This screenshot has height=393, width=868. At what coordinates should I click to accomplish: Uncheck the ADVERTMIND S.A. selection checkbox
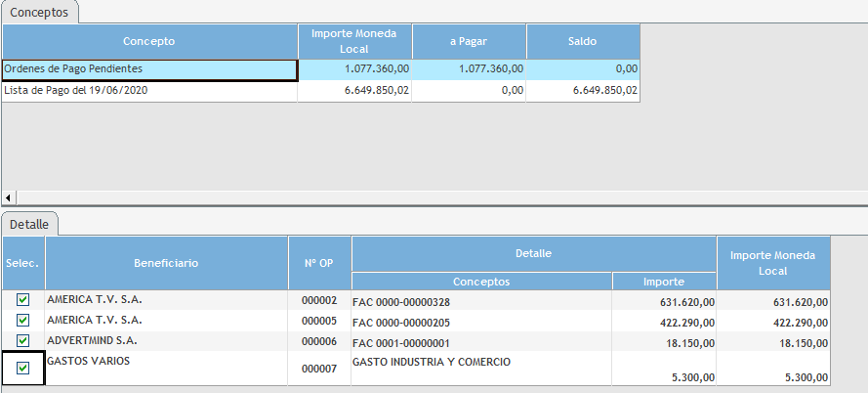click(23, 340)
